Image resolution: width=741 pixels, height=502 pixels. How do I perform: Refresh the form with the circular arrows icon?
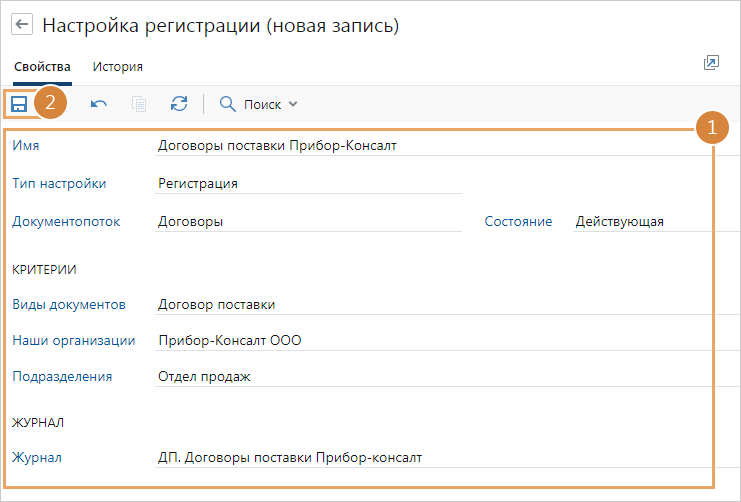(179, 104)
